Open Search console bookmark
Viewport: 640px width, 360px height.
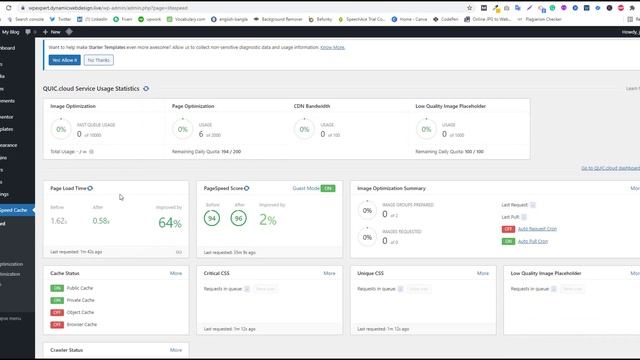tap(26, 19)
